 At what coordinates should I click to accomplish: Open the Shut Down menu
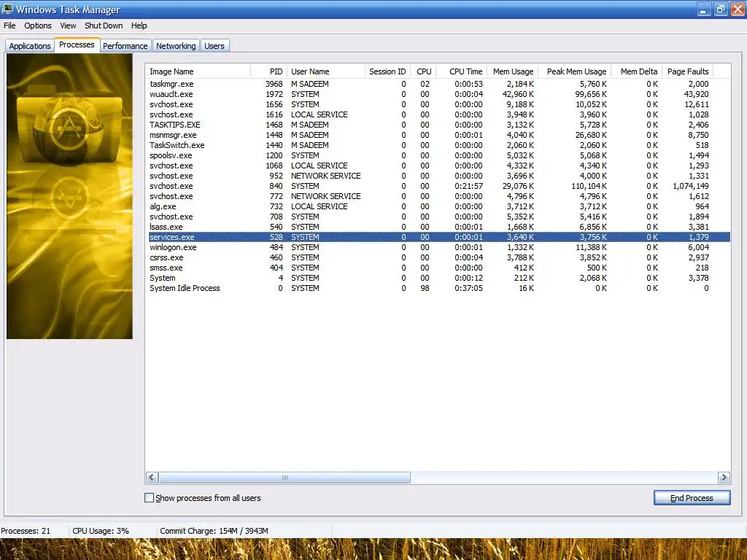coord(104,26)
